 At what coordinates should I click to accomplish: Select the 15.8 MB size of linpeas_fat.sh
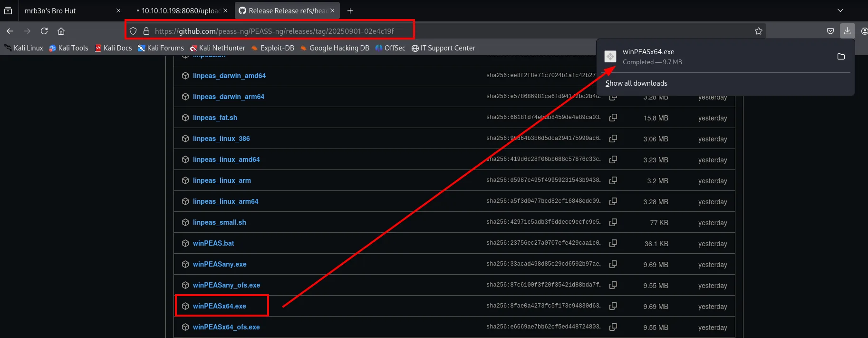pos(656,118)
